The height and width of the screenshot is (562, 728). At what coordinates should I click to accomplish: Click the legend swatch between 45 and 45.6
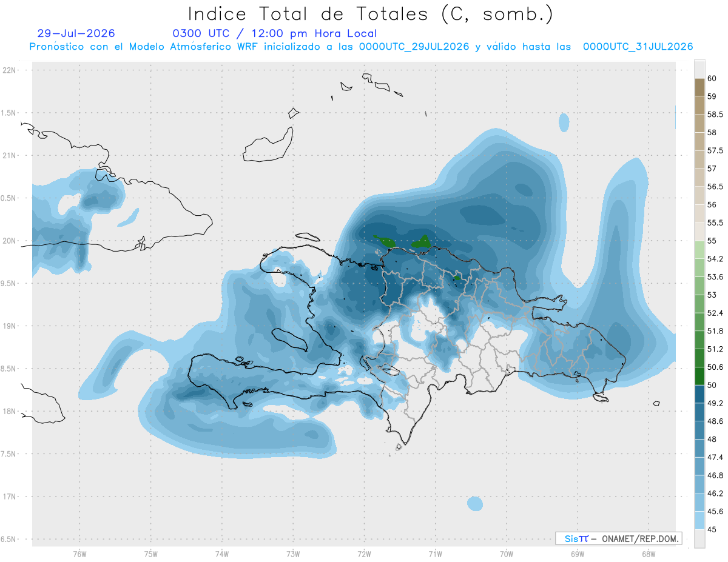pyautogui.click(x=699, y=520)
